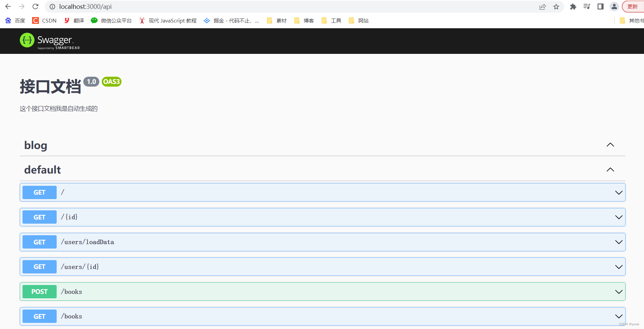Click the /{id} endpoint path
The height and width of the screenshot is (329, 644).
[69, 217]
